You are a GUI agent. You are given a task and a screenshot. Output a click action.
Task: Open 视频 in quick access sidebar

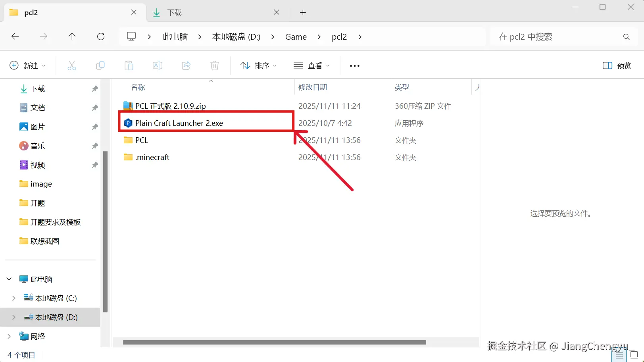pos(38,165)
